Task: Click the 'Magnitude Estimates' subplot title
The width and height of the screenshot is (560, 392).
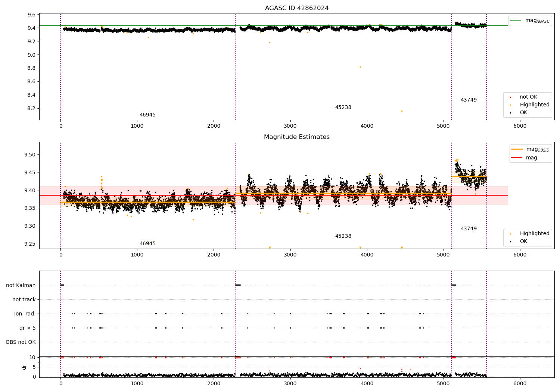Action: [x=297, y=137]
